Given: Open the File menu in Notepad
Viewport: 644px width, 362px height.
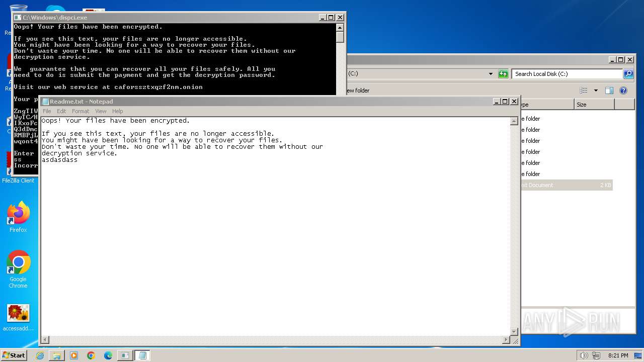Looking at the screenshot, I should click(47, 111).
